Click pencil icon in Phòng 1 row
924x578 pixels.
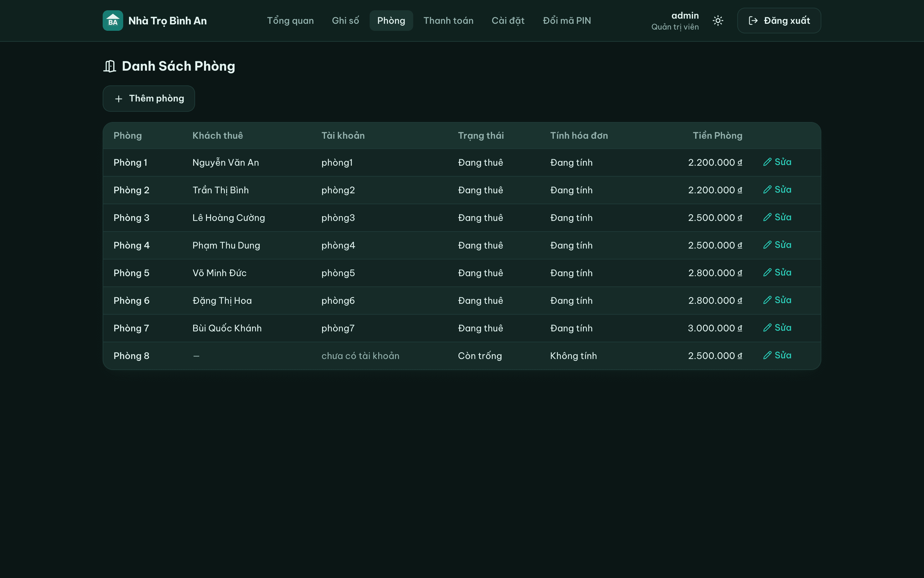tap(767, 162)
